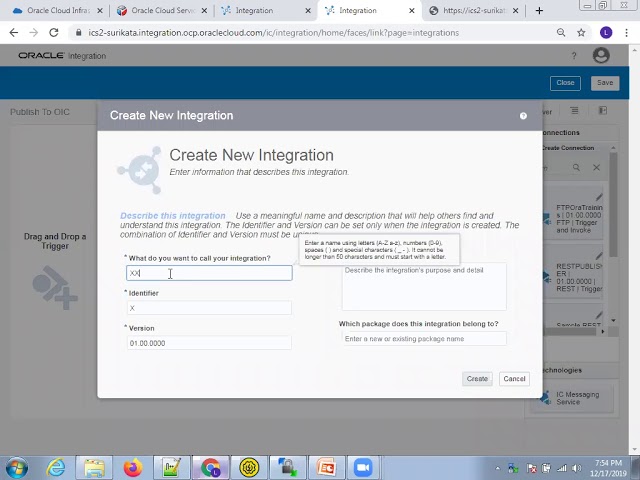Open Zoom from the taskbar
The height and width of the screenshot is (480, 640).
363,468
